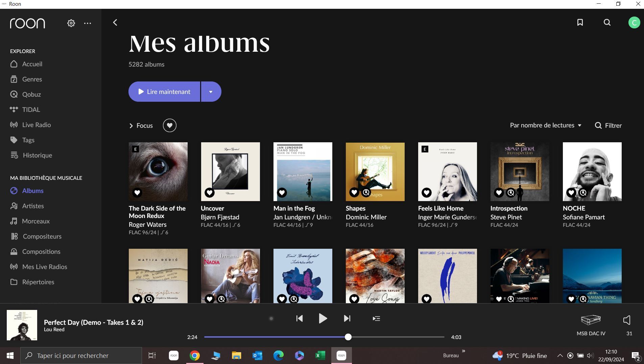Click the Lire maintenant button
Screen dimensions: 644x364
pyautogui.click(x=164, y=92)
